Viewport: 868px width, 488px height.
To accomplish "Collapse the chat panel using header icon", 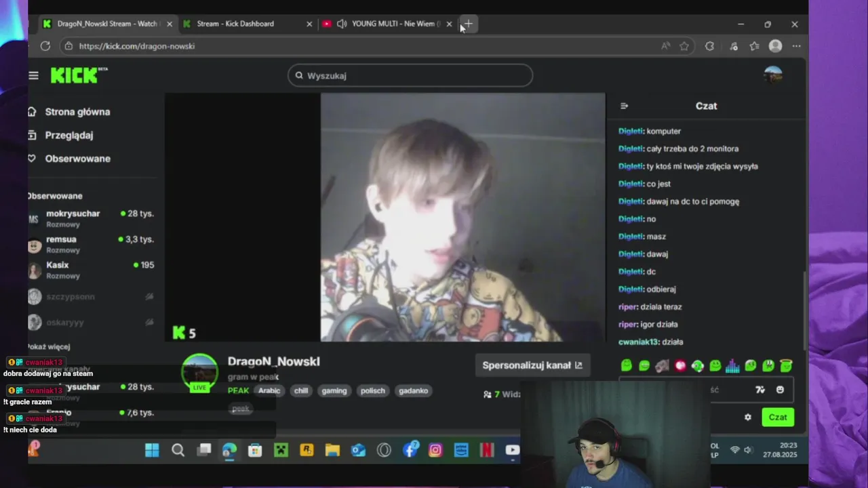I will point(625,106).
